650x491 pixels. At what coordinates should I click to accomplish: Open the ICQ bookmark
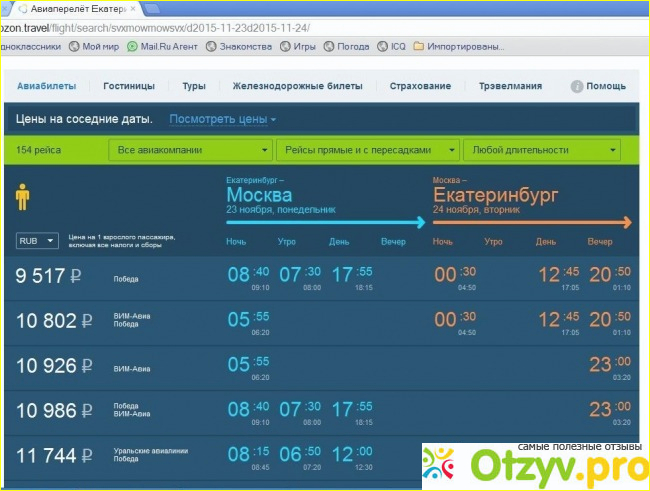click(x=397, y=46)
